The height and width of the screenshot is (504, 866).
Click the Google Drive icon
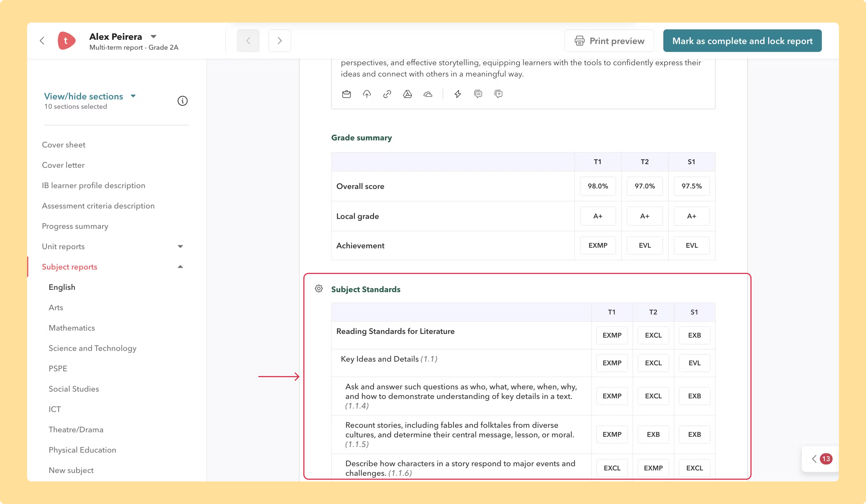tap(408, 94)
